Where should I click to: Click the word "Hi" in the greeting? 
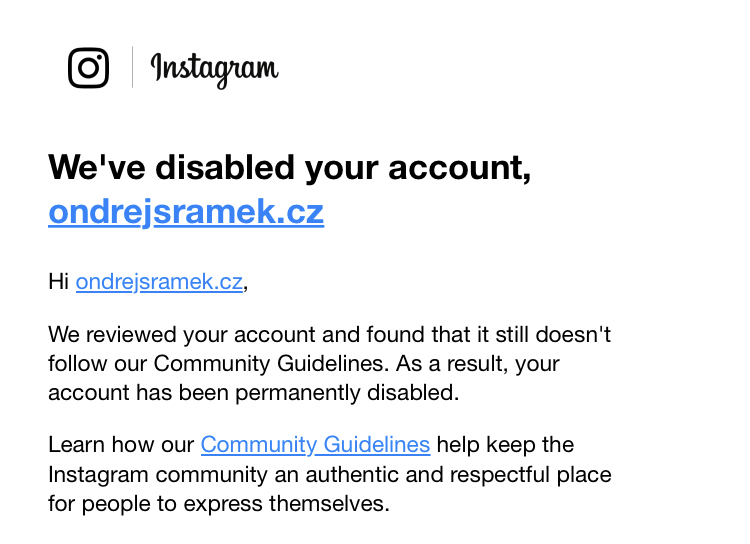coord(59,281)
